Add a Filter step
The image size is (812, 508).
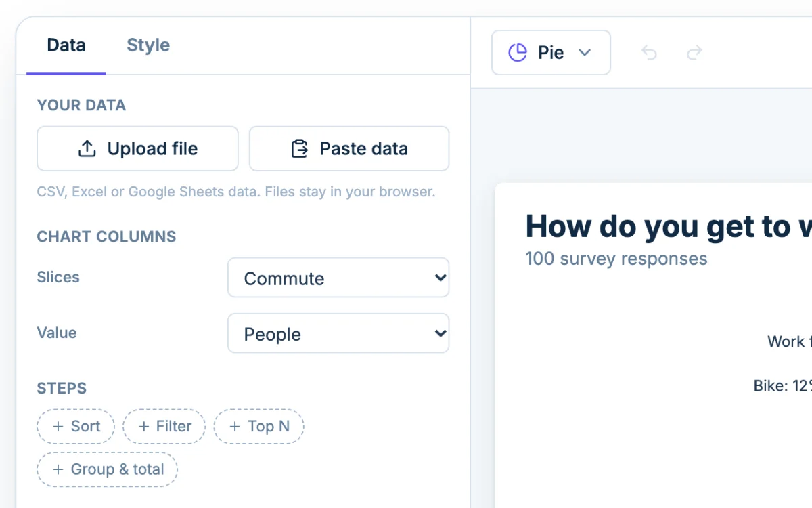tap(164, 426)
